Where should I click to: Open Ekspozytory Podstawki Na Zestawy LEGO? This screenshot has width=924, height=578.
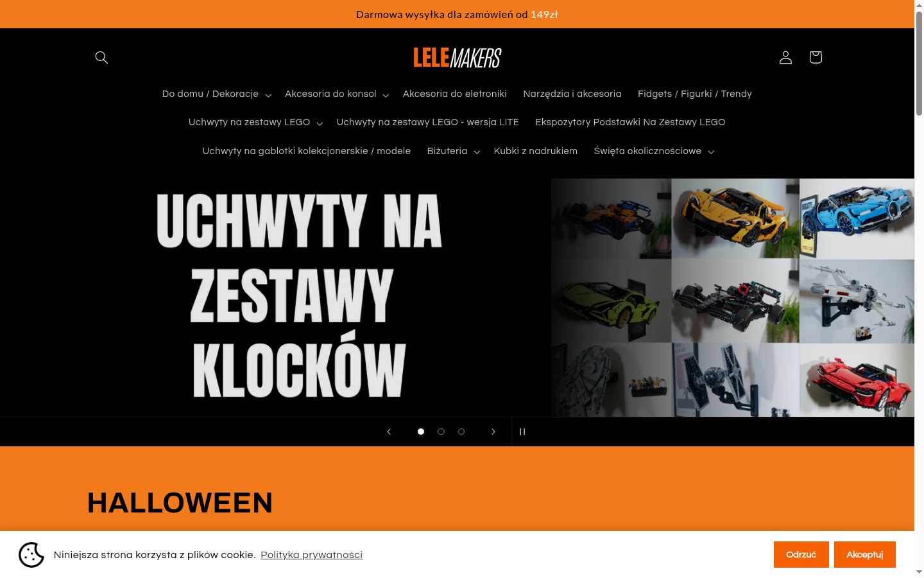click(x=630, y=122)
